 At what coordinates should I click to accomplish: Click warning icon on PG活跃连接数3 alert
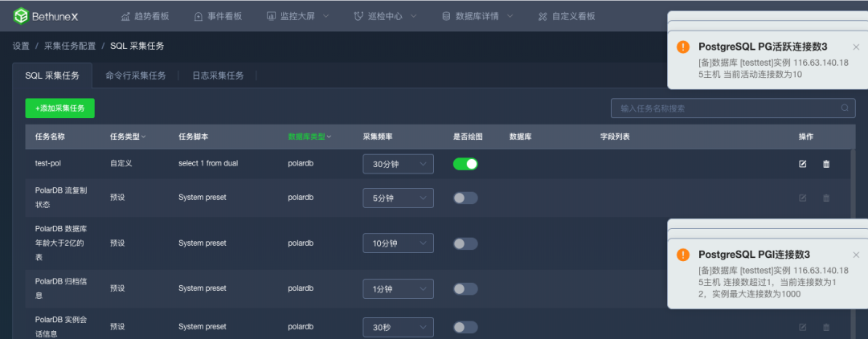pyautogui.click(x=683, y=47)
